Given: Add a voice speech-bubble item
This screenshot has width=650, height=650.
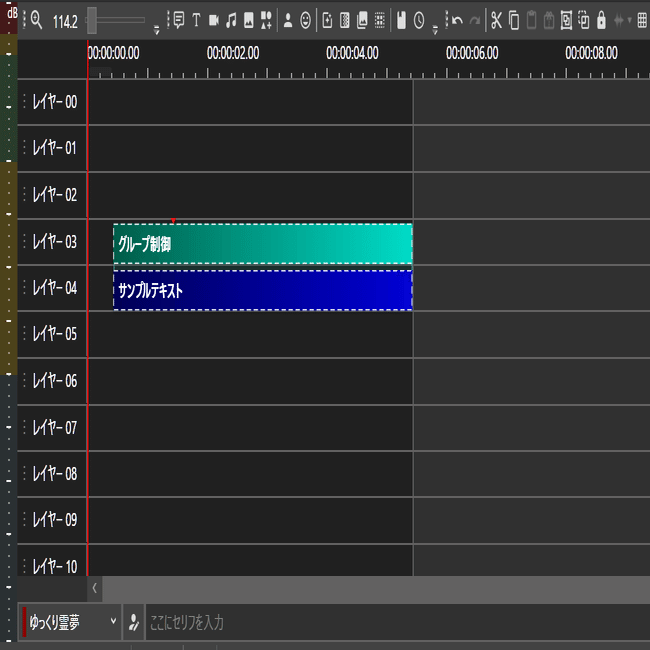Looking at the screenshot, I should 179,20.
